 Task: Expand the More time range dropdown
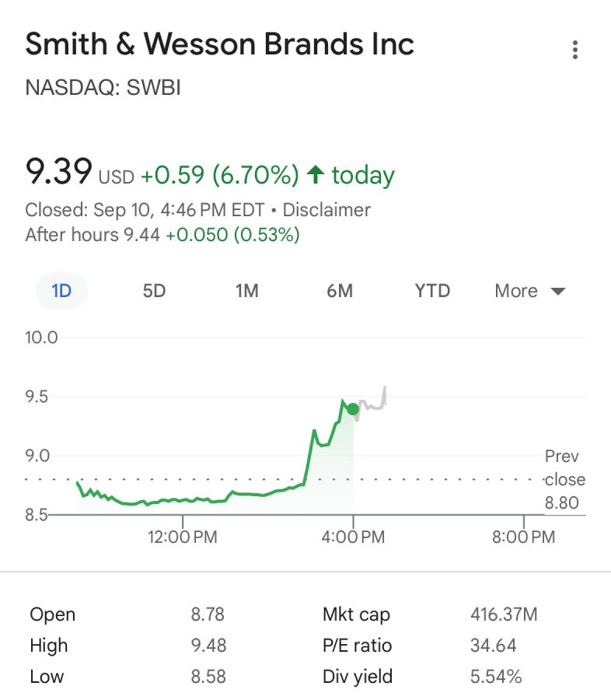pyautogui.click(x=530, y=291)
